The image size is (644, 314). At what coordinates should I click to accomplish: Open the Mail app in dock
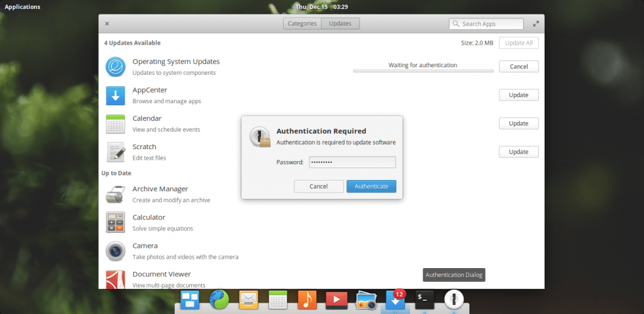pyautogui.click(x=248, y=300)
